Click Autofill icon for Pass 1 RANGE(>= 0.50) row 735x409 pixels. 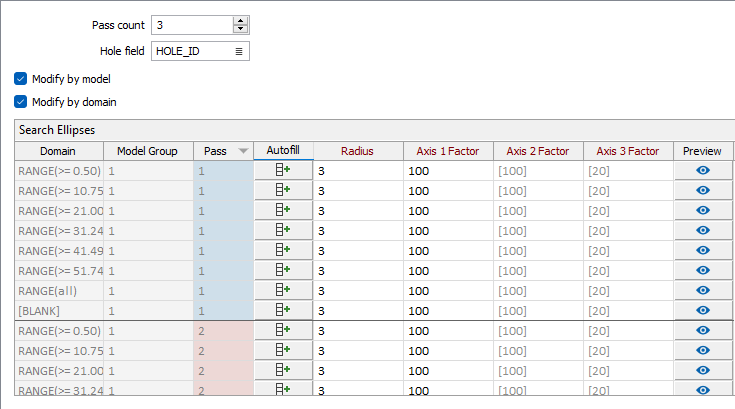pos(283,170)
